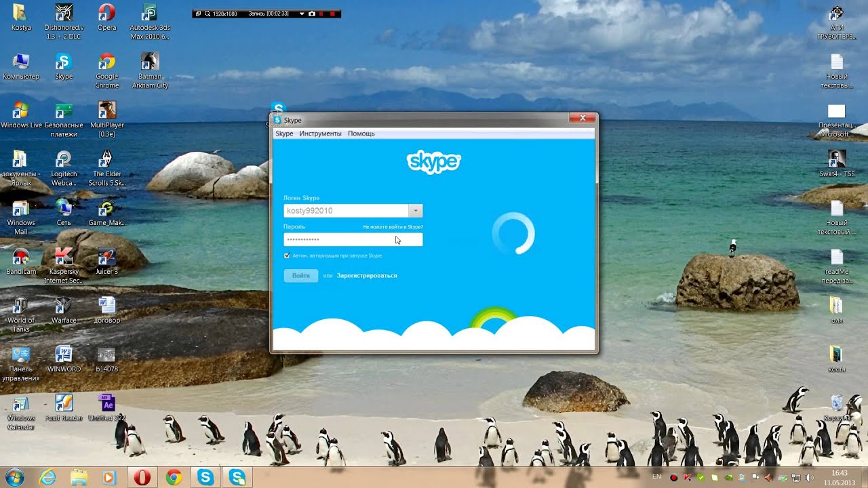This screenshot has height=488, width=868.
Task: Select the Skype desktop shortcut
Action: point(64,66)
